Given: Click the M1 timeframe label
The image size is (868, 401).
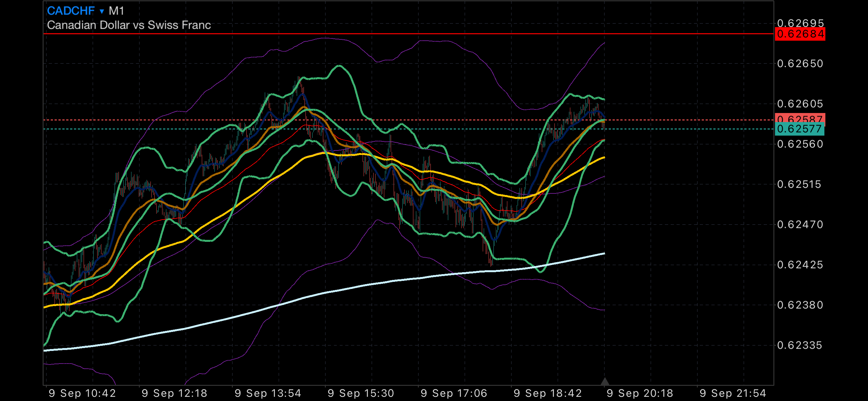Looking at the screenshot, I should 117,11.
